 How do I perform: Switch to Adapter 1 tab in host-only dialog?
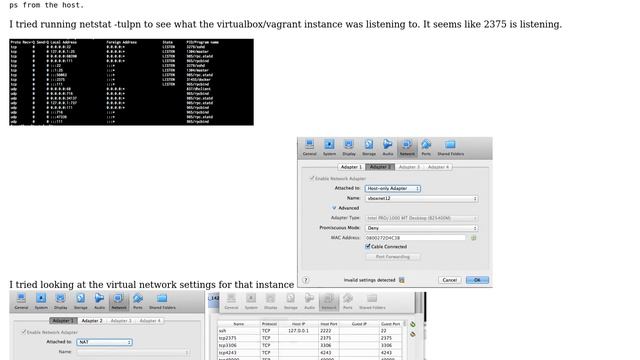[x=351, y=167]
